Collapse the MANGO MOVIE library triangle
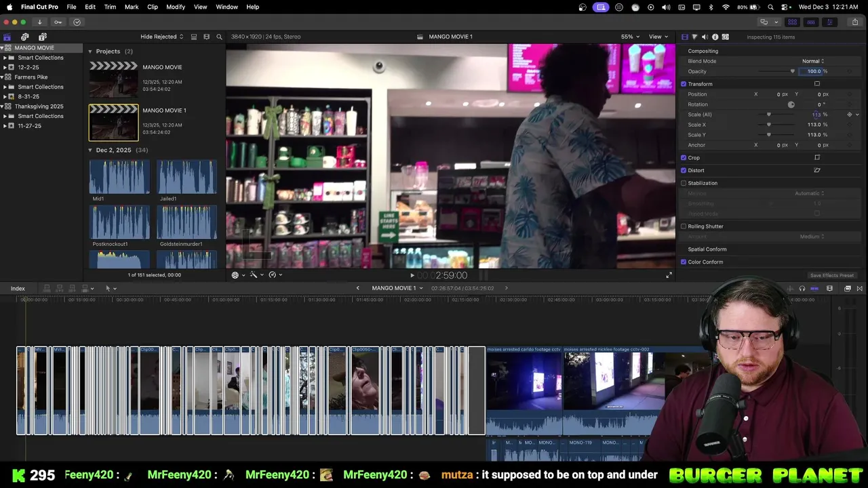This screenshot has height=488, width=868. [2, 48]
